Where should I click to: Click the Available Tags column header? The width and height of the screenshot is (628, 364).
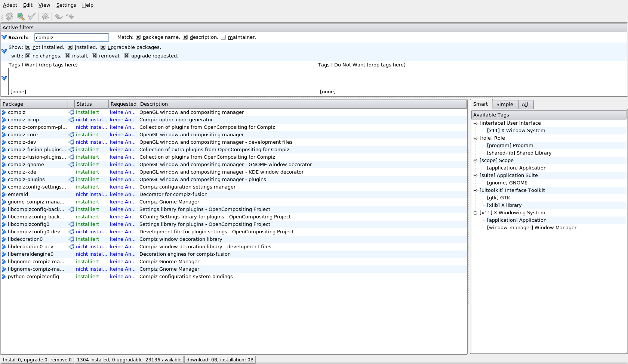548,115
